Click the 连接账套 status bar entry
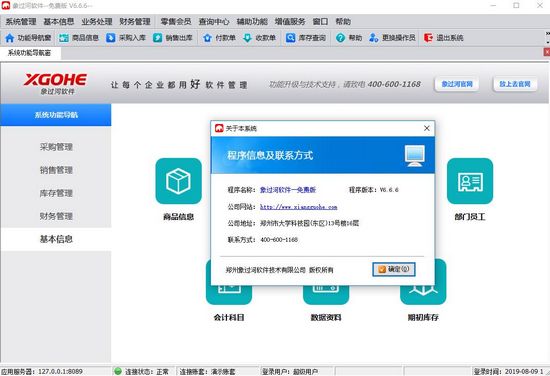Image resolution: width=550 pixels, height=376 pixels. click(208, 371)
